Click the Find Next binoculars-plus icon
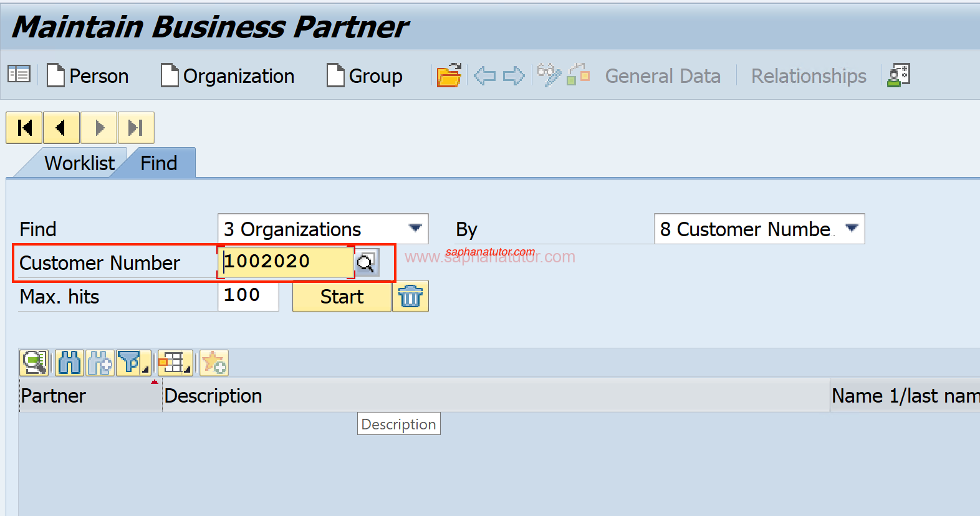The width and height of the screenshot is (980, 516). pyautogui.click(x=100, y=363)
